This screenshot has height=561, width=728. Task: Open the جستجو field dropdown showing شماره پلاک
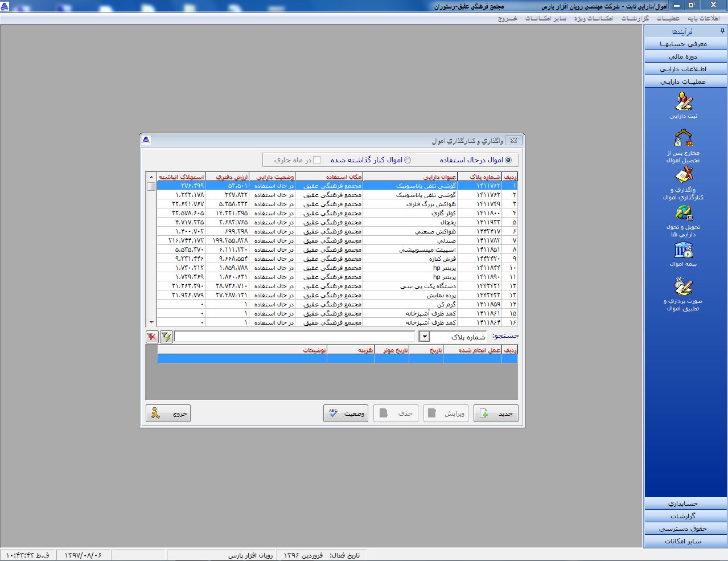[424, 337]
